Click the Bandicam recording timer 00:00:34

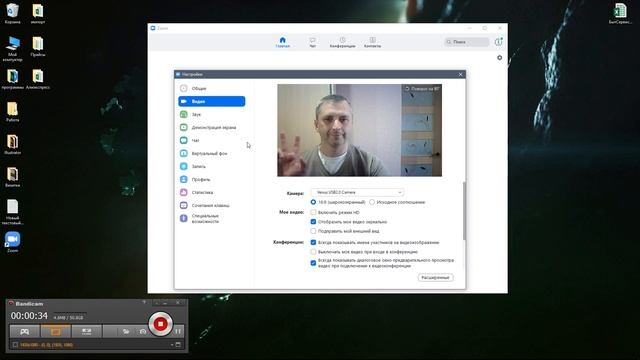coord(29,316)
